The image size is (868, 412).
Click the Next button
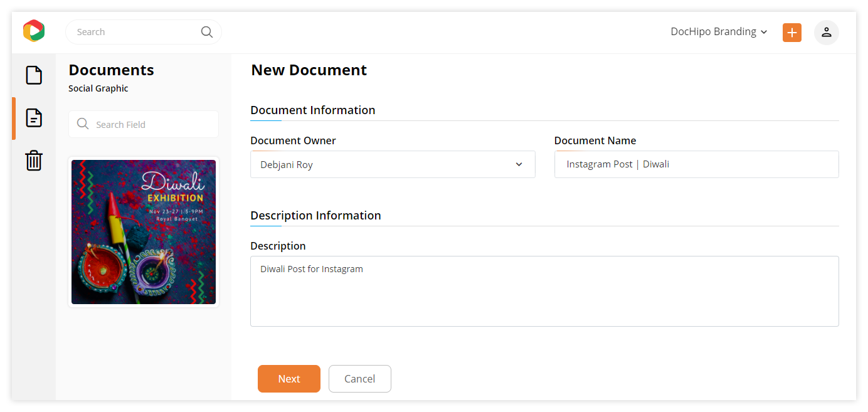tap(289, 379)
